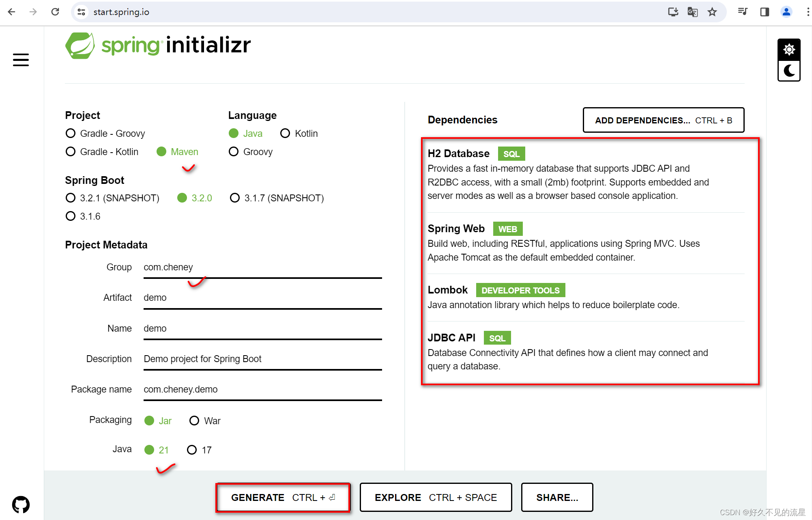Click the Project Metadata heading
The image size is (812, 520).
coord(106,245)
